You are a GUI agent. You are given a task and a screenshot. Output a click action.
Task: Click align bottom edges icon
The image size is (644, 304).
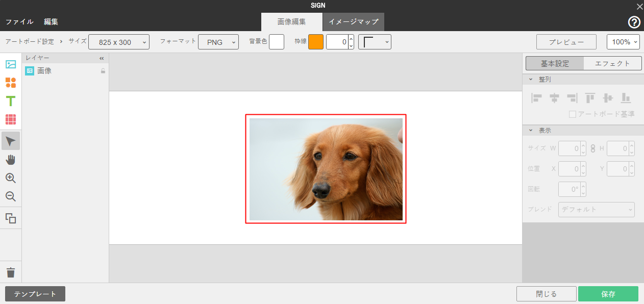pos(626,97)
